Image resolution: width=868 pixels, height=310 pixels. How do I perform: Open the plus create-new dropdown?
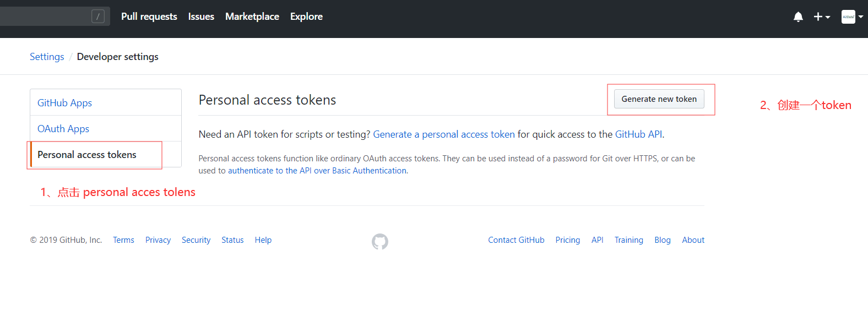(x=822, y=17)
